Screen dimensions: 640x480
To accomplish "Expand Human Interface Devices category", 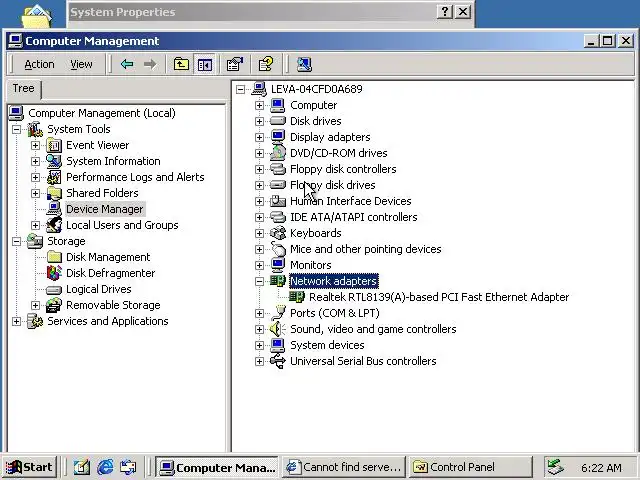I will (259, 201).
